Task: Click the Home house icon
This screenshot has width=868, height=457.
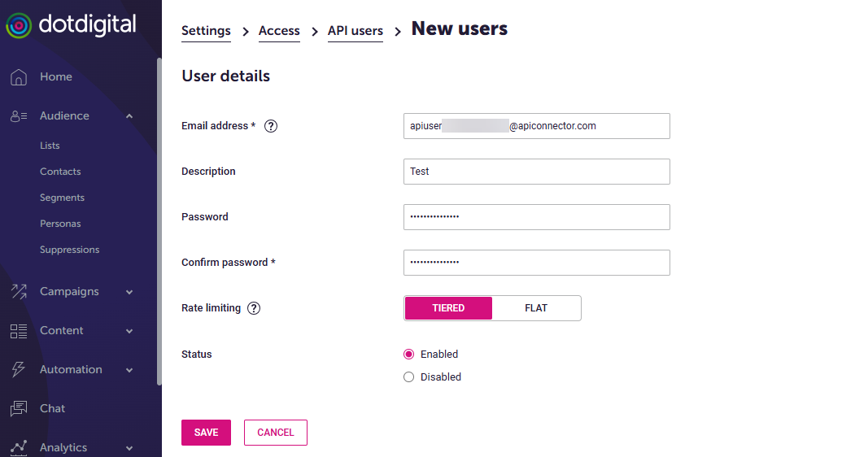Action: point(19,77)
